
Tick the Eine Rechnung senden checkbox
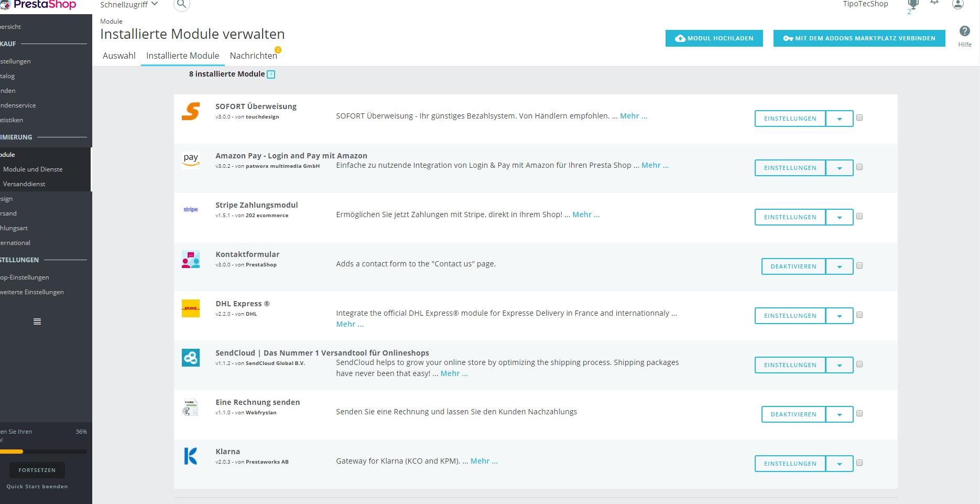pyautogui.click(x=859, y=414)
